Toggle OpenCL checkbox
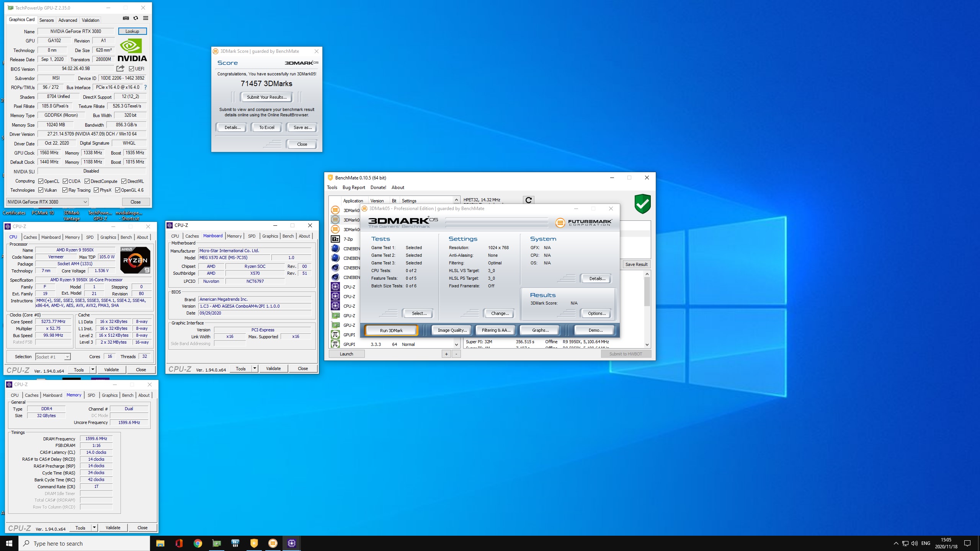Viewport: 980px width, 551px height. (41, 181)
